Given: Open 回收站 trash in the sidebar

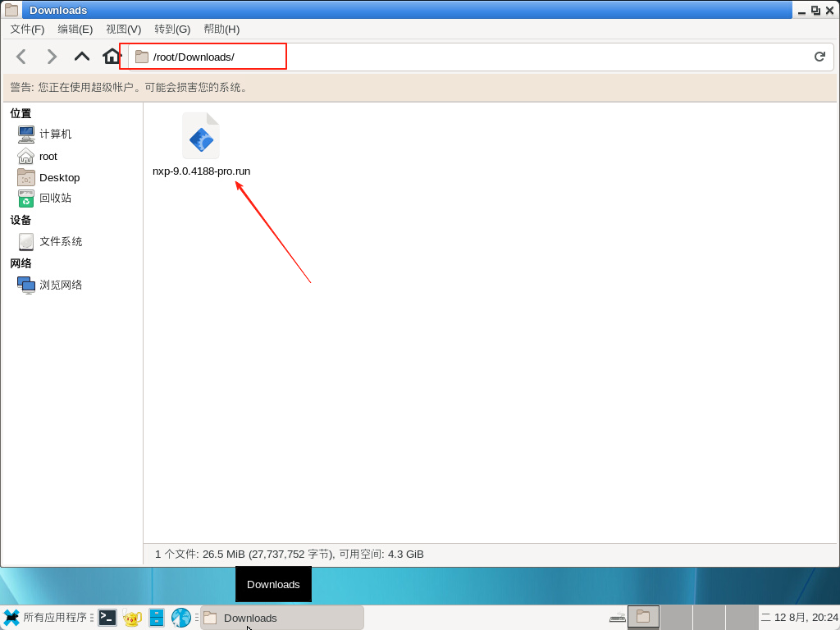Looking at the screenshot, I should [x=55, y=198].
